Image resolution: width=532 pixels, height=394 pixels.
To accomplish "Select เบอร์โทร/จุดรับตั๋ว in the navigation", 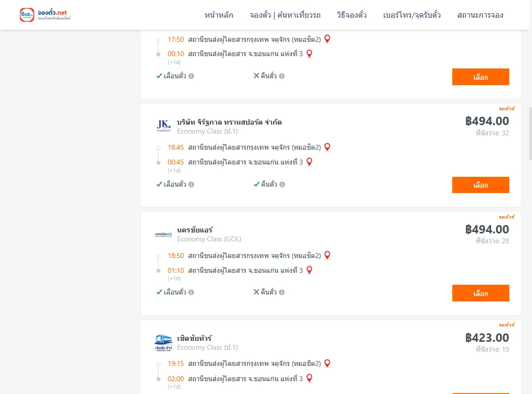I will click(x=412, y=15).
